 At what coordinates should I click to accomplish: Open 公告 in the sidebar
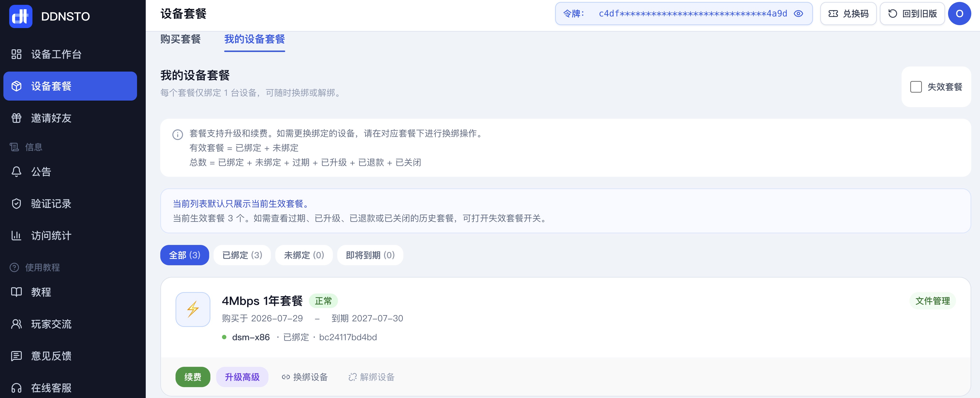point(70,172)
